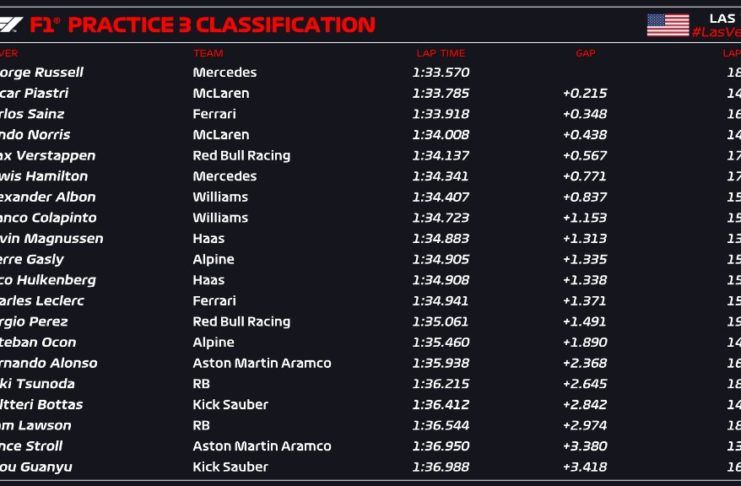Select the LAP TIME column header

[x=440, y=53]
